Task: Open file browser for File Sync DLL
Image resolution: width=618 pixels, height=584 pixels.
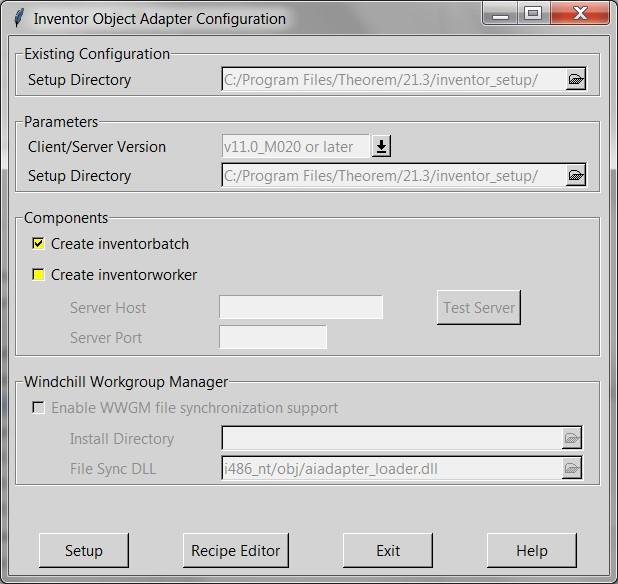Action: tap(571, 468)
